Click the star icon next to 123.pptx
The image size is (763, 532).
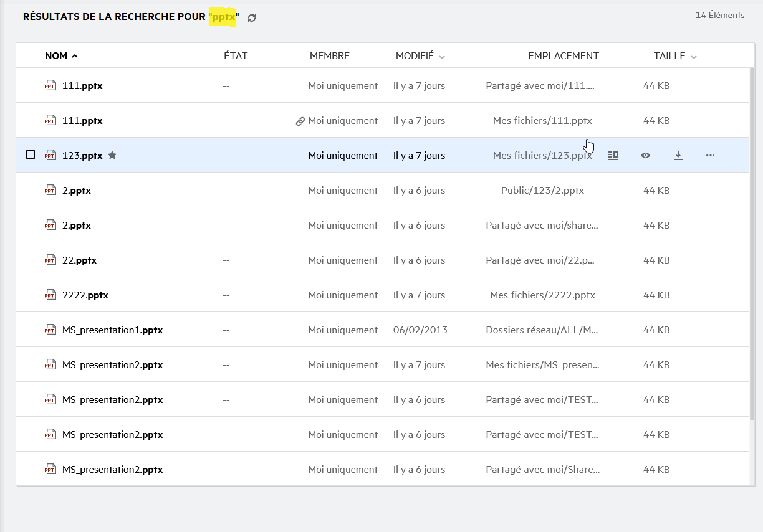(x=112, y=155)
